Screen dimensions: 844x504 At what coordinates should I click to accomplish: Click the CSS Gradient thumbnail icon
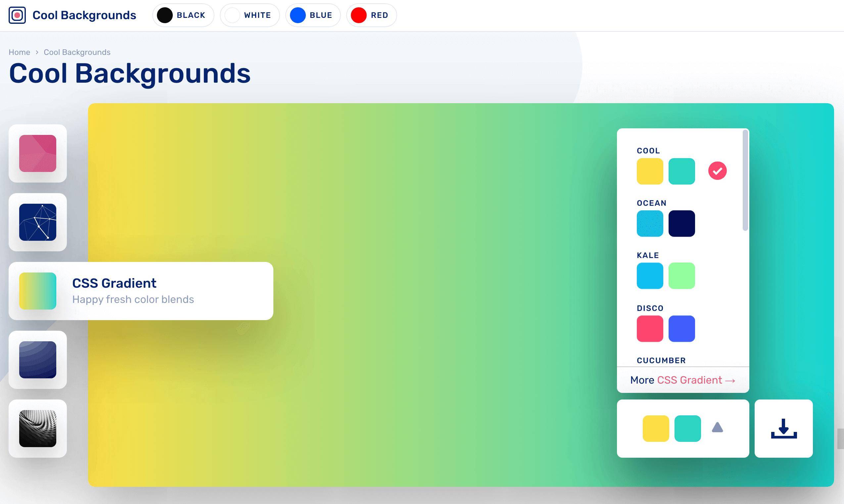click(x=38, y=291)
